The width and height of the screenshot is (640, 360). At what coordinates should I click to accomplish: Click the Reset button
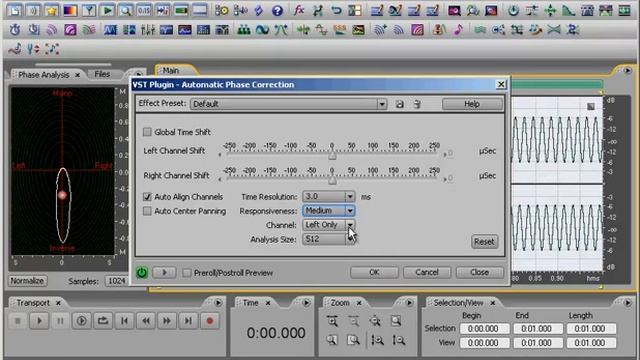coord(484,242)
